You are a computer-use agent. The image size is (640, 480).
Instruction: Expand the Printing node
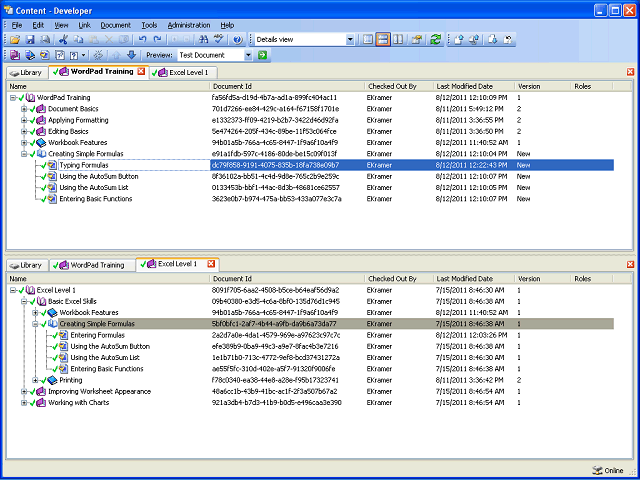[x=36, y=380]
